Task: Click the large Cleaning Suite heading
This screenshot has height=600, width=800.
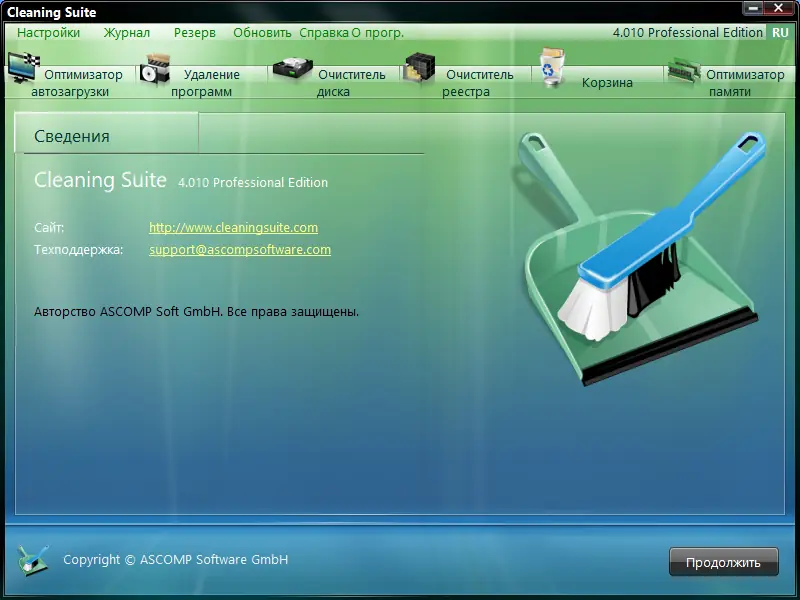Action: point(101,180)
